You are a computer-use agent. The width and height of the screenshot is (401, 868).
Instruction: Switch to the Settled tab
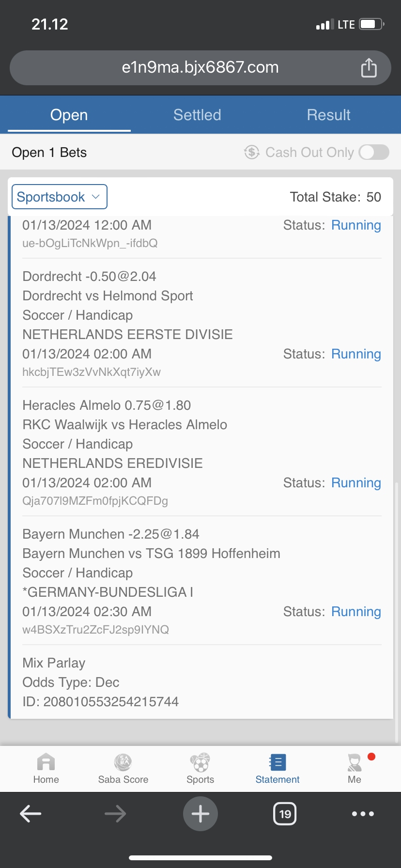(197, 115)
